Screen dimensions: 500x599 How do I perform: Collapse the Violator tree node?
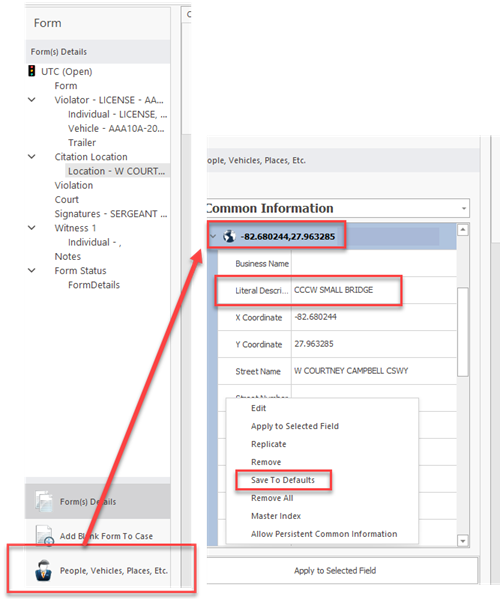(x=32, y=100)
